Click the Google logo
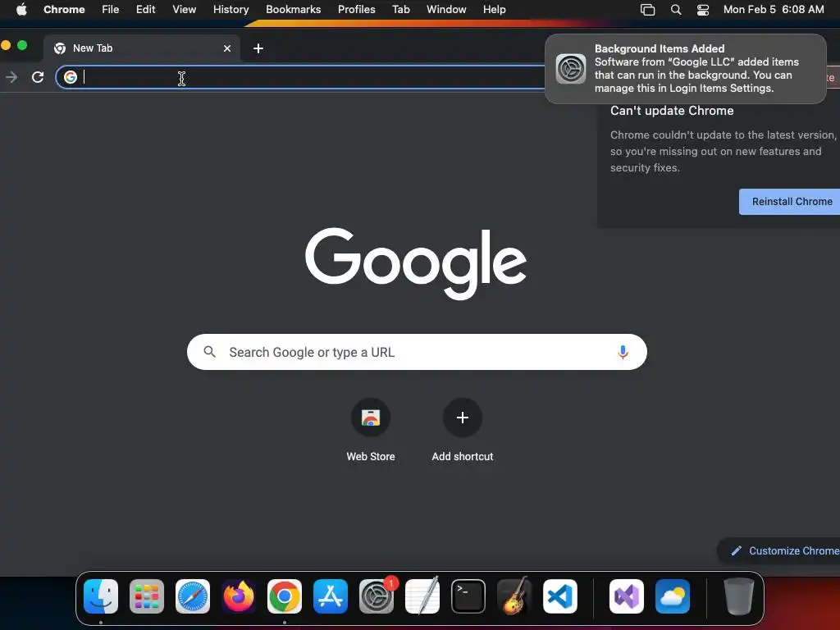 click(x=416, y=263)
